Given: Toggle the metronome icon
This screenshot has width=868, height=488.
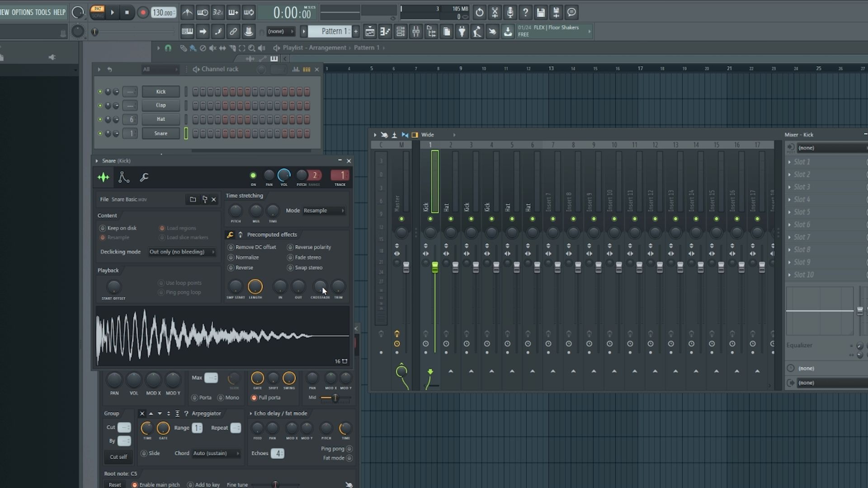Looking at the screenshot, I should click(187, 13).
